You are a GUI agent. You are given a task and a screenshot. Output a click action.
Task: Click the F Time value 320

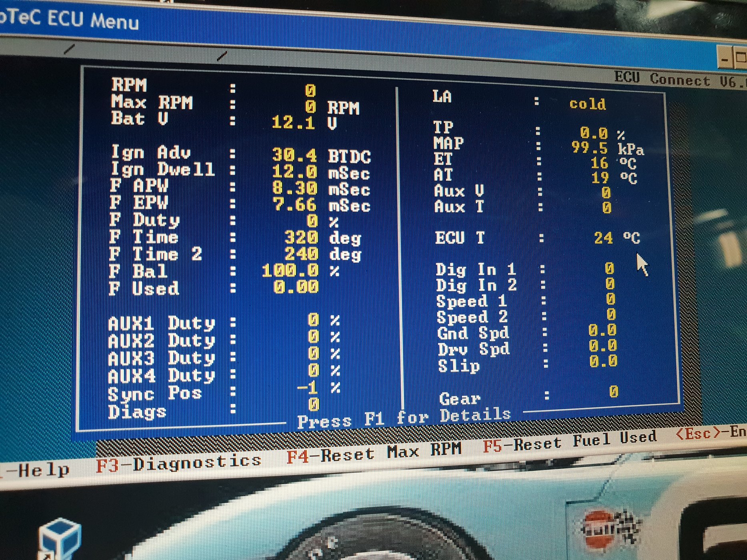[301, 238]
